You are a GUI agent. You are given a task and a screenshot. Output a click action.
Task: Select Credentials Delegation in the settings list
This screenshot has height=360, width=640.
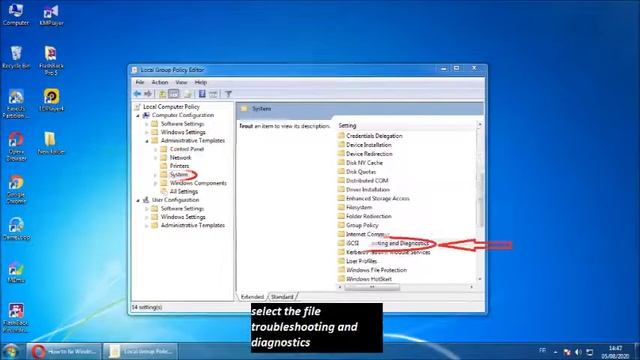(374, 136)
